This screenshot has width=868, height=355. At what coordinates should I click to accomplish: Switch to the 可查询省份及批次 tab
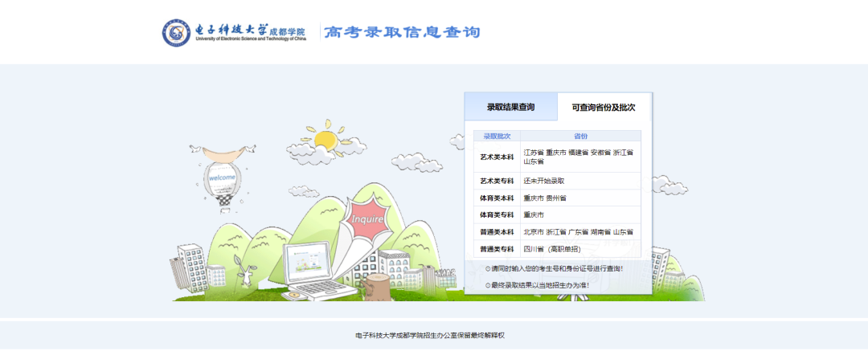(x=604, y=108)
